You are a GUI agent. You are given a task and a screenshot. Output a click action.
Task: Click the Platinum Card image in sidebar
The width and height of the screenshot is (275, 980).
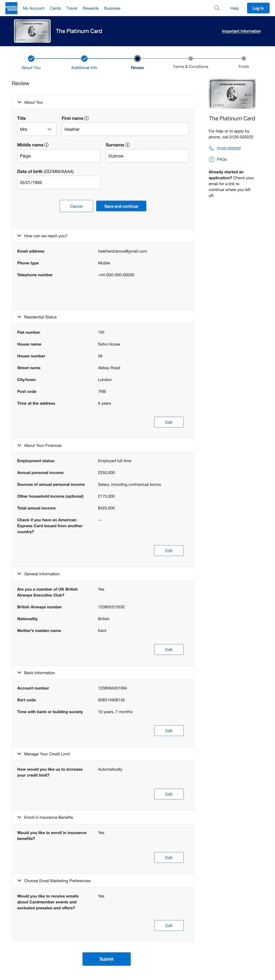tap(232, 94)
